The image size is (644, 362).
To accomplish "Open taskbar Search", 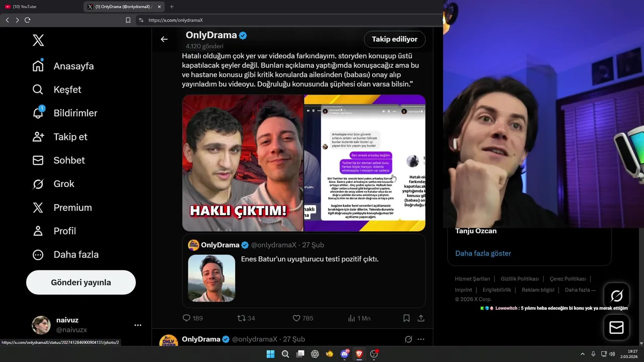I will 285,354.
